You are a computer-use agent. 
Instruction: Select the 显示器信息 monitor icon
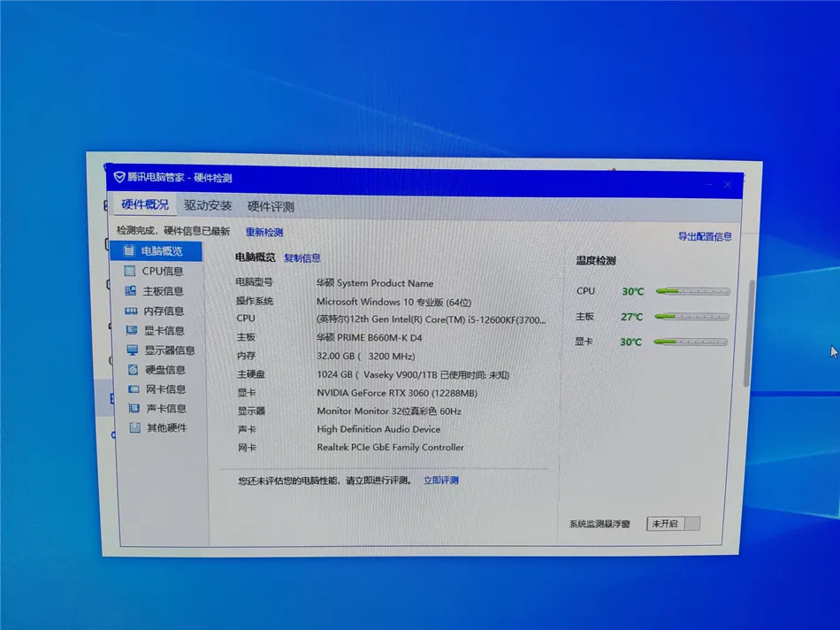(x=132, y=350)
